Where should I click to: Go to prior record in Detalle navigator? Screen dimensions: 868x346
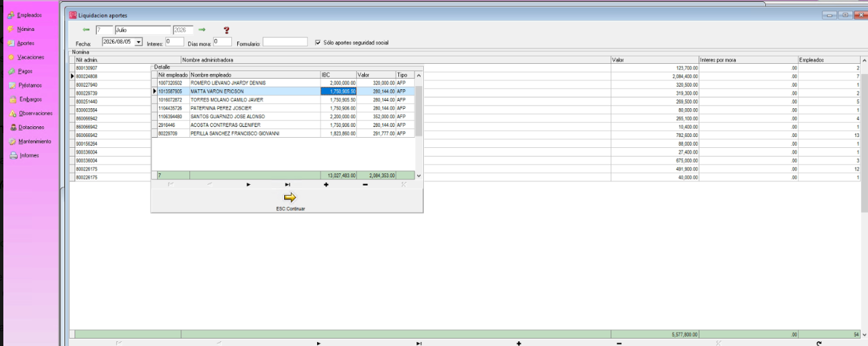click(x=210, y=184)
